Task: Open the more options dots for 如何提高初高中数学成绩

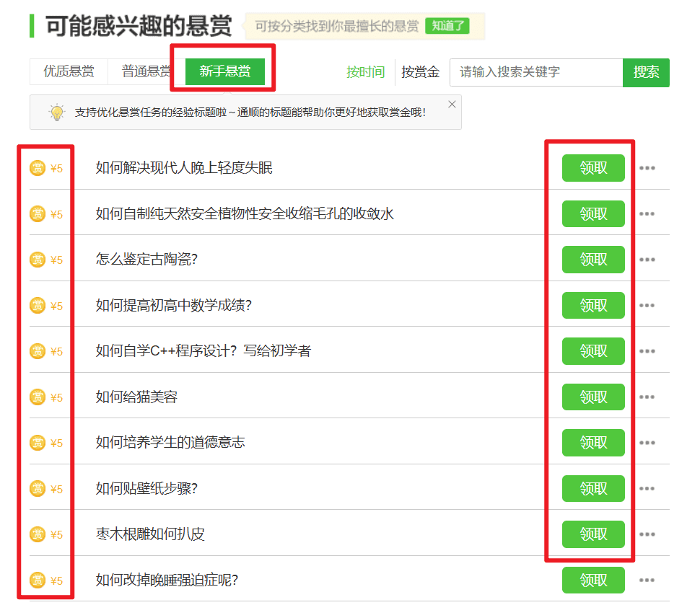Action: [x=647, y=306]
